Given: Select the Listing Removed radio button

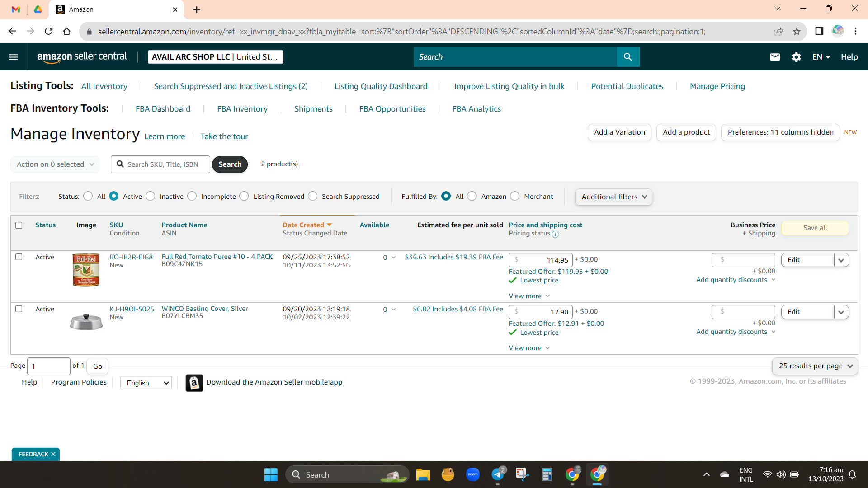Looking at the screenshot, I should click(x=244, y=196).
